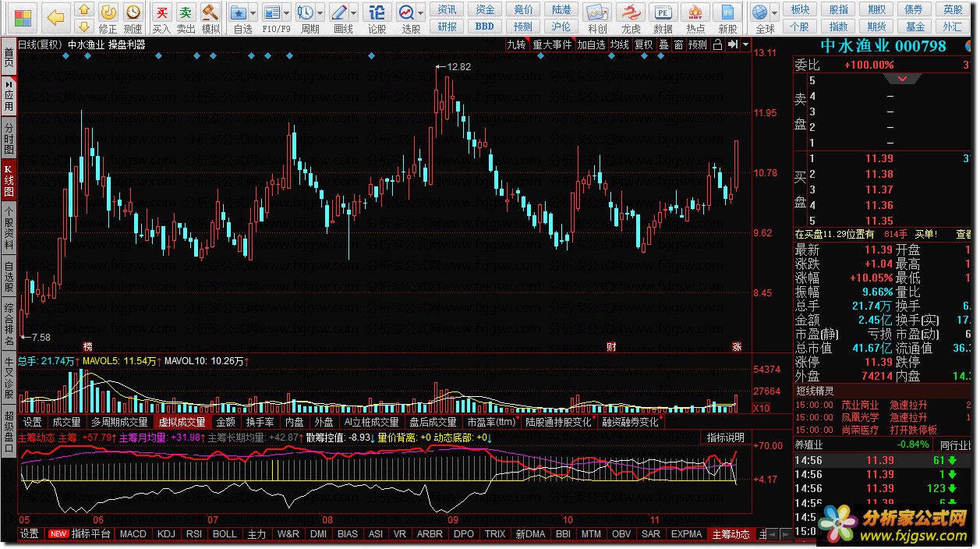Open chart toolbar dropdown arrow near price axis
Image resolution: width=980 pixels, height=549 pixels.
point(746,44)
